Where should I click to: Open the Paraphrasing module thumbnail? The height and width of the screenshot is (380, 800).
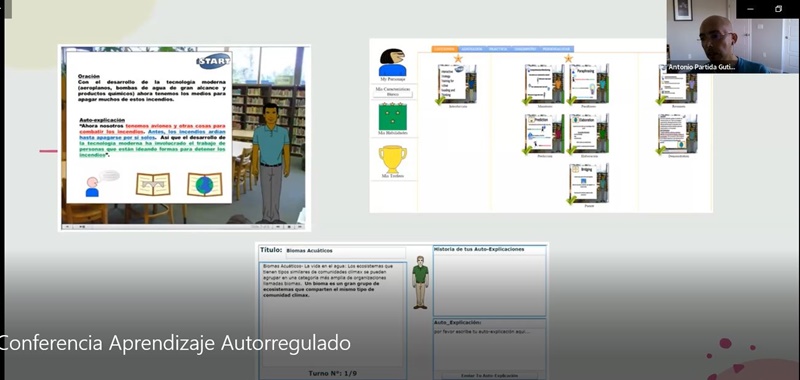(589, 84)
